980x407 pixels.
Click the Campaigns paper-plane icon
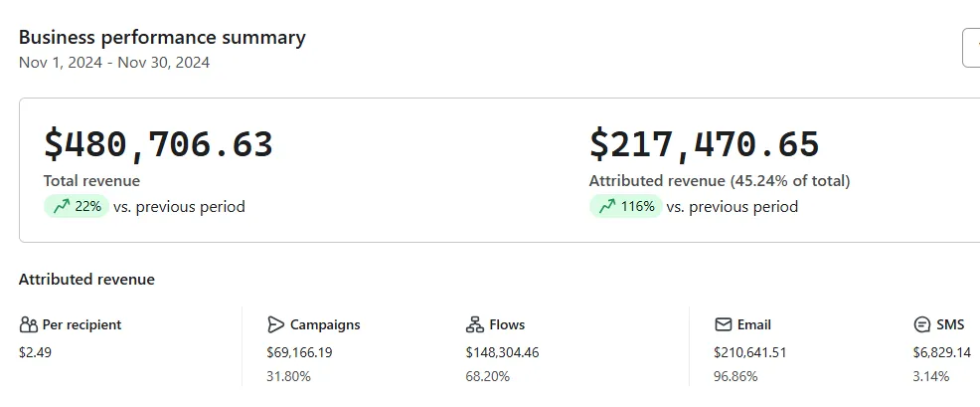pos(276,324)
